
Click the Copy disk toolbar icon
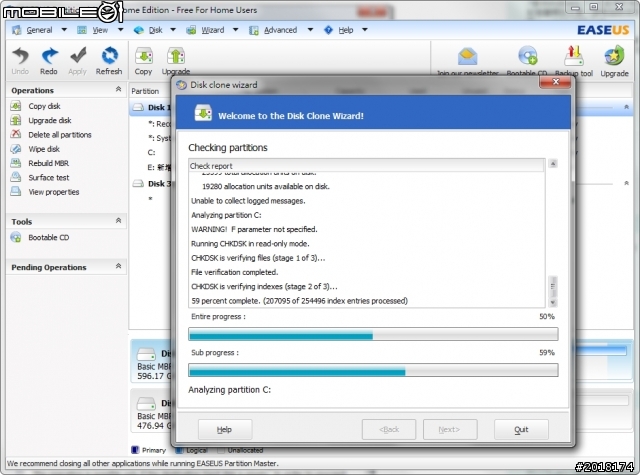[144, 56]
